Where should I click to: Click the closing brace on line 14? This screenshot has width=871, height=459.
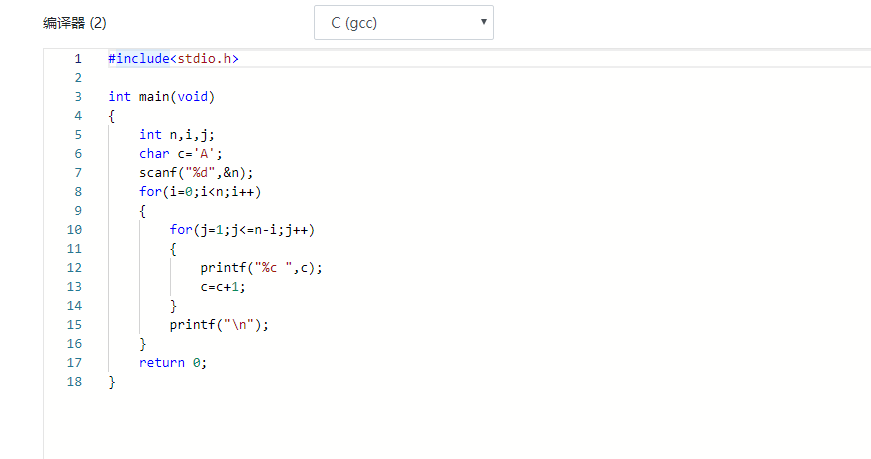click(x=173, y=306)
